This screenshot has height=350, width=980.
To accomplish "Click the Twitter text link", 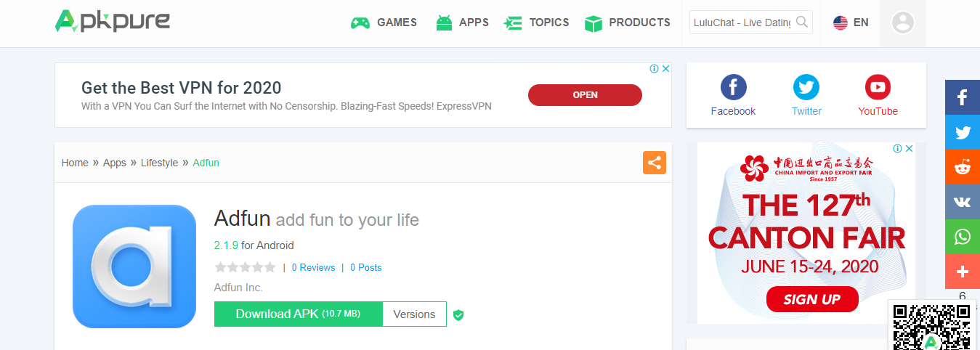I will [806, 111].
